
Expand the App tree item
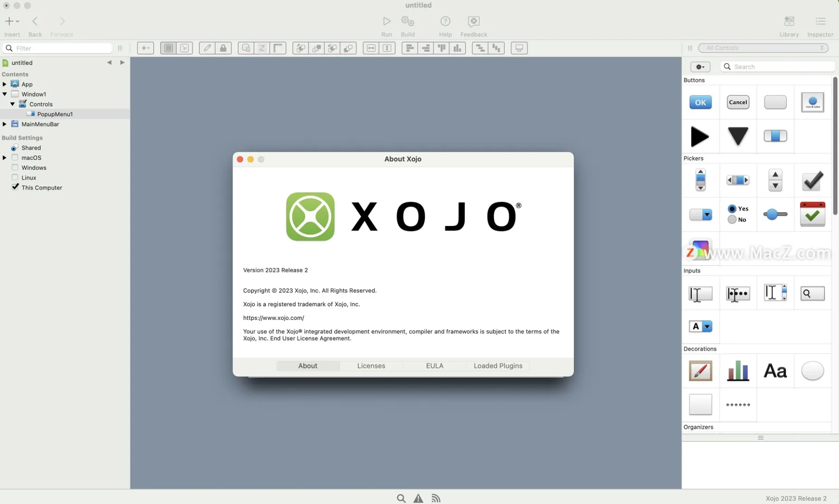click(5, 84)
